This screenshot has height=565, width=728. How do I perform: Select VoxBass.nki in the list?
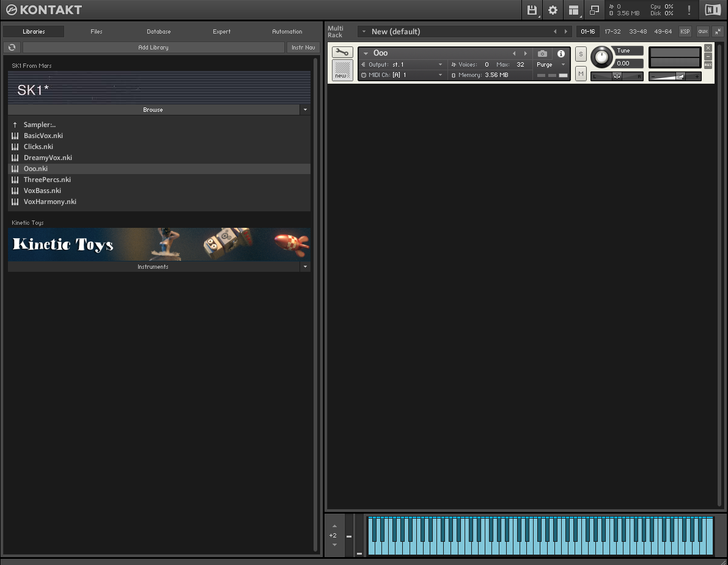pos(160,191)
